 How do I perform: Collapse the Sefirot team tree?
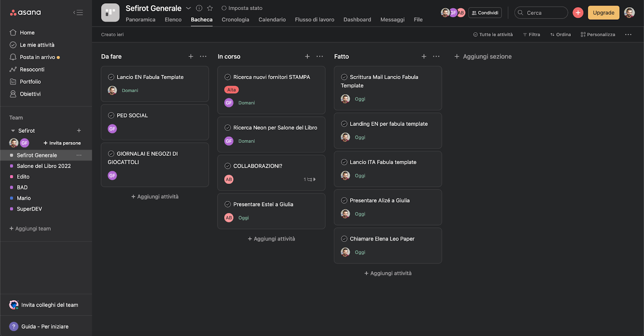click(13, 131)
